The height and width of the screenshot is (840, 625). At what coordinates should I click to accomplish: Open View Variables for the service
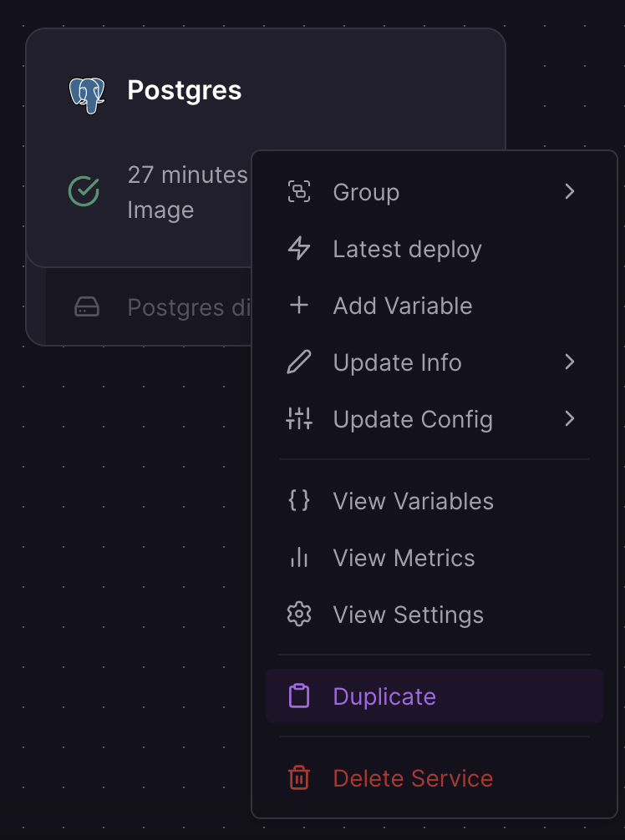(x=412, y=500)
